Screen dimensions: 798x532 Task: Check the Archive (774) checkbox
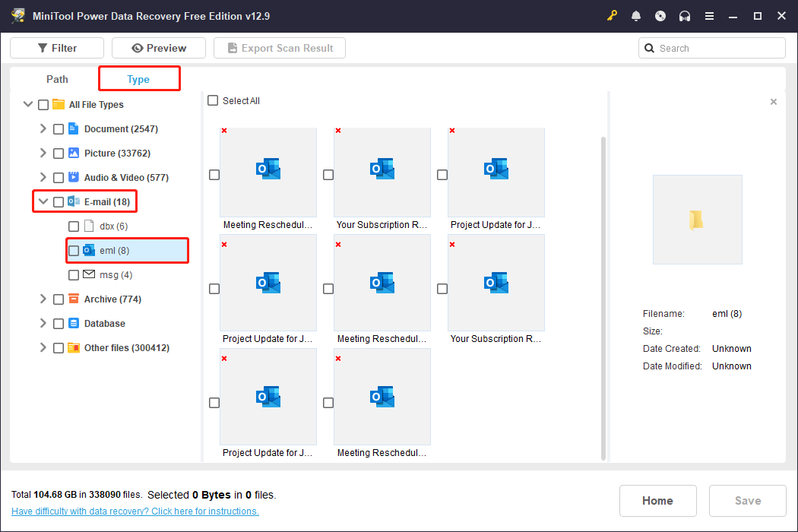click(59, 299)
